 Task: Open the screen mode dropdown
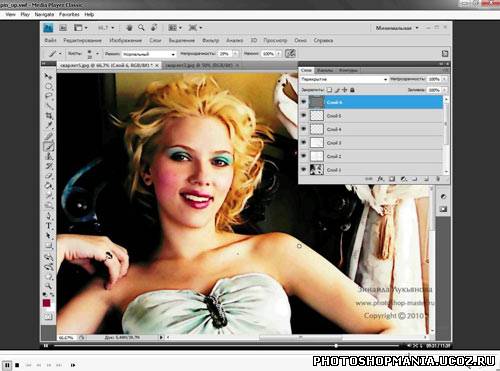tap(195, 28)
